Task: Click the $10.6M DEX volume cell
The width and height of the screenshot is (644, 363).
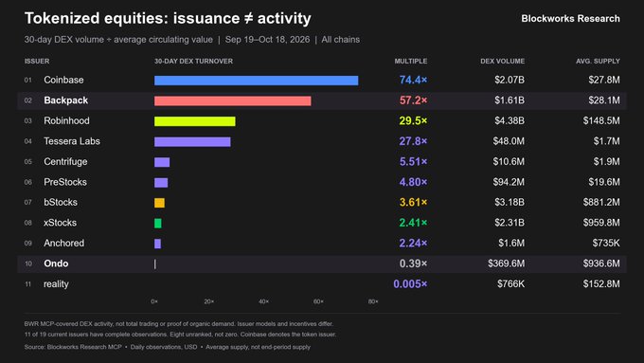Action: point(509,161)
